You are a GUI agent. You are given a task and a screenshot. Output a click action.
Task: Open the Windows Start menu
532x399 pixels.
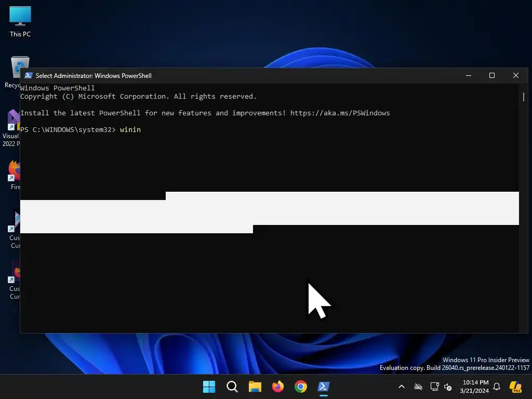[x=209, y=387]
